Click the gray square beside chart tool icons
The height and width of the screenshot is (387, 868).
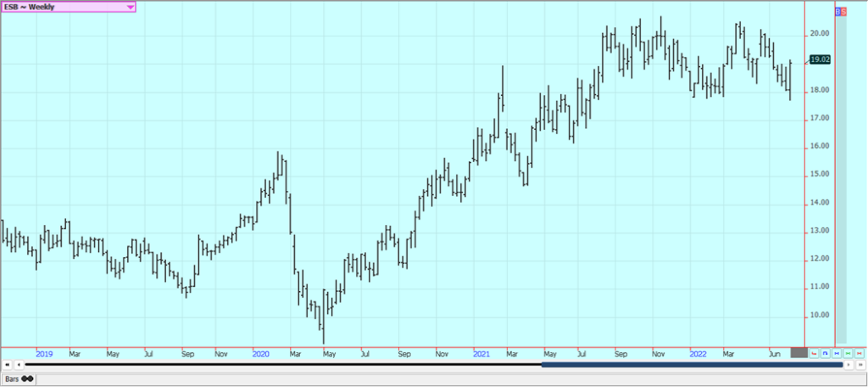point(799,352)
